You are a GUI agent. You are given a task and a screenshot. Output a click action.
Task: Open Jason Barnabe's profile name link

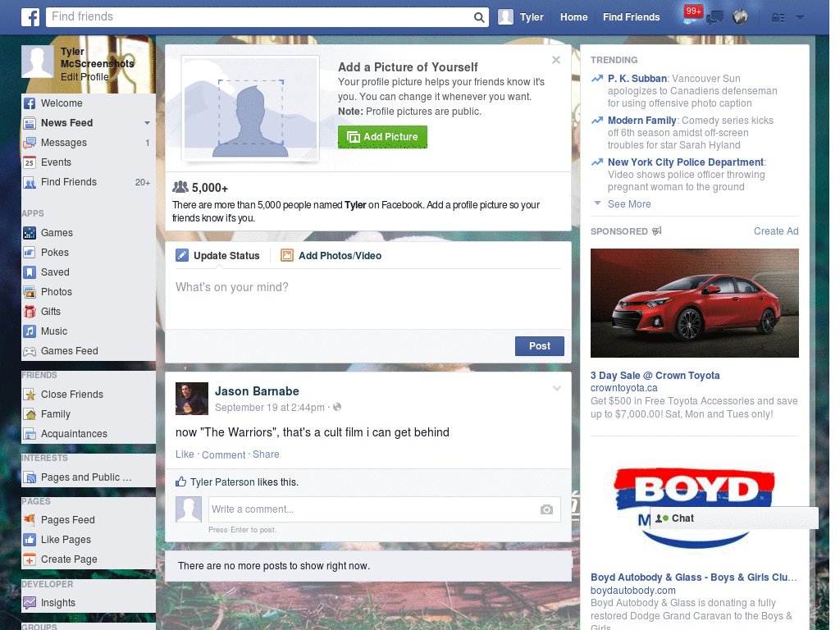click(x=257, y=391)
